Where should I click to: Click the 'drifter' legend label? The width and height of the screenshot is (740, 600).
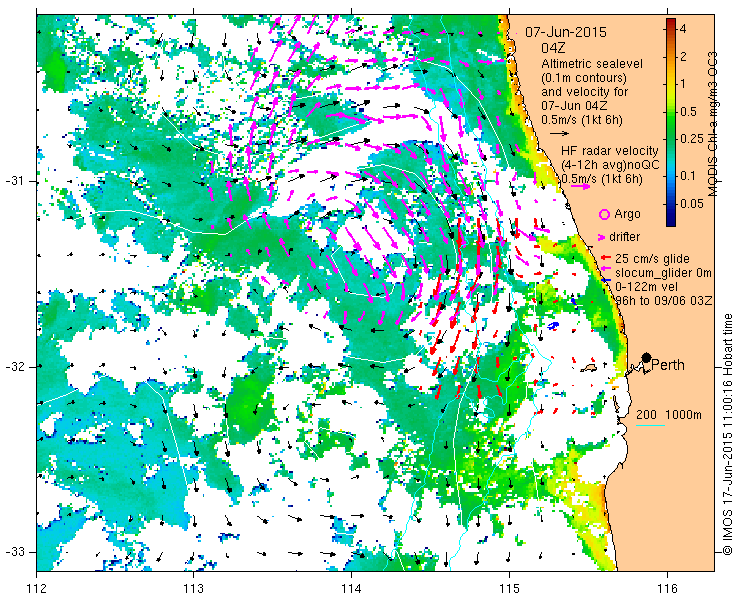[624, 237]
